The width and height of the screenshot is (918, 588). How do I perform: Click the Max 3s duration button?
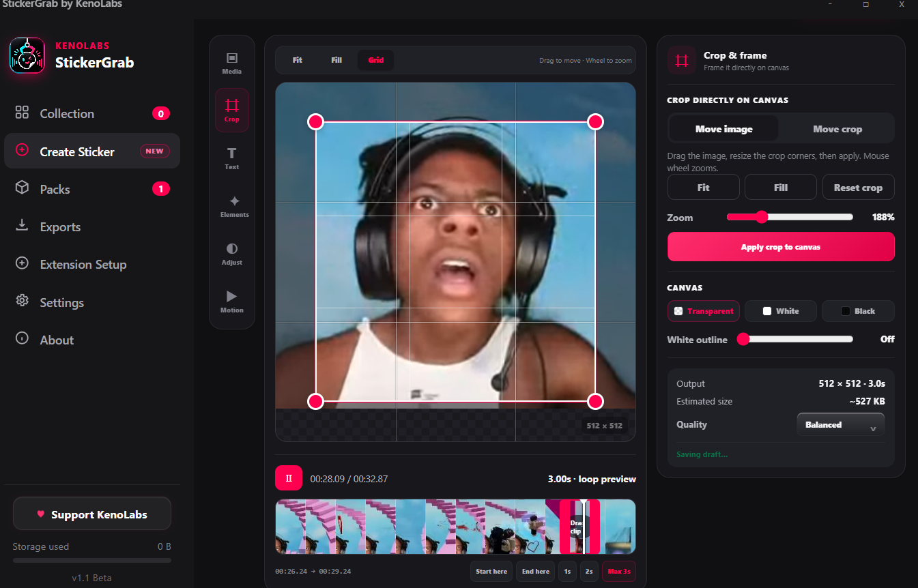tap(618, 572)
